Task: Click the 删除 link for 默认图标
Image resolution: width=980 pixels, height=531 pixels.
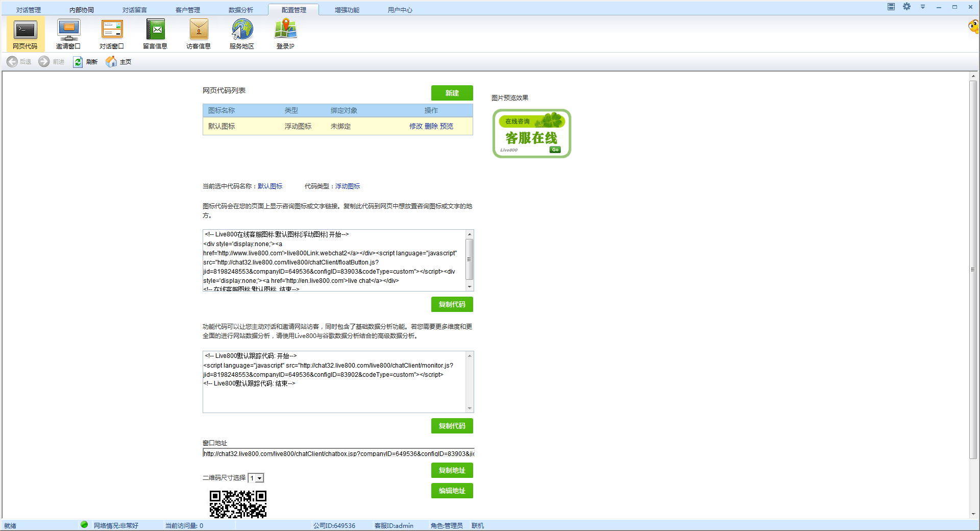Action: coord(431,126)
